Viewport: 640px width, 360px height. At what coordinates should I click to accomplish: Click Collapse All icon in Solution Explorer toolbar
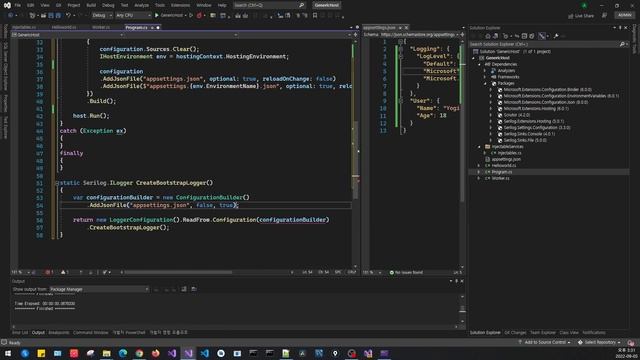point(524,36)
